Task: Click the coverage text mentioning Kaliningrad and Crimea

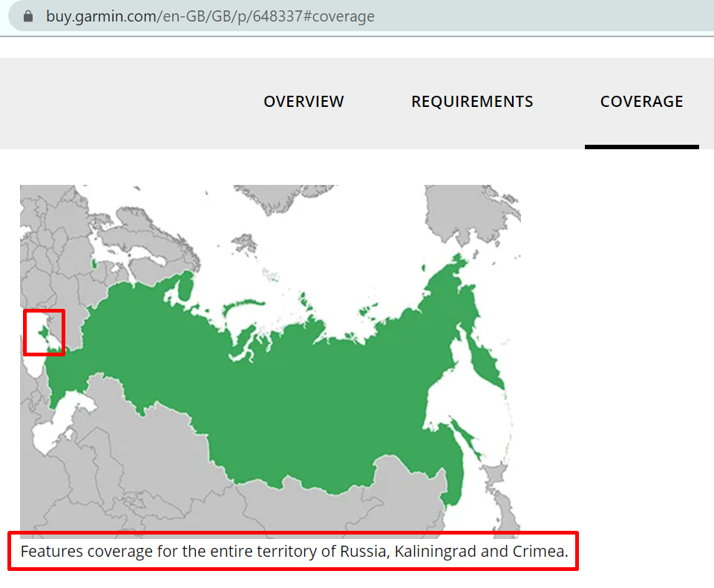Action: pos(295,551)
